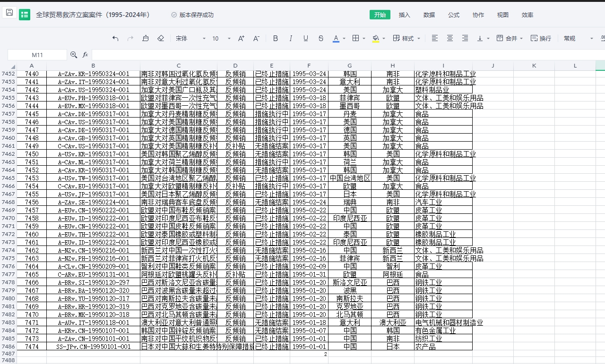Open the 宋体 font name dropdown
The width and height of the screenshot is (605, 364).
click(x=190, y=38)
